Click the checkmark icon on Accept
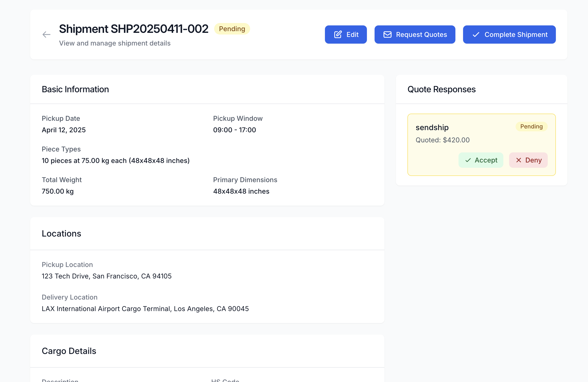 coord(468,160)
